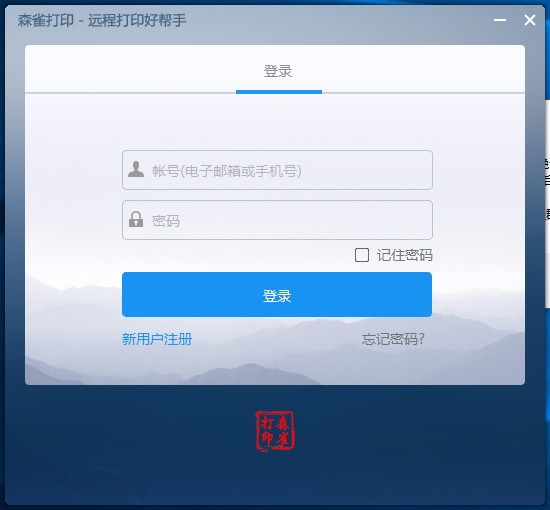Open the 忘记密码? link
The width and height of the screenshot is (550, 510).
point(393,339)
